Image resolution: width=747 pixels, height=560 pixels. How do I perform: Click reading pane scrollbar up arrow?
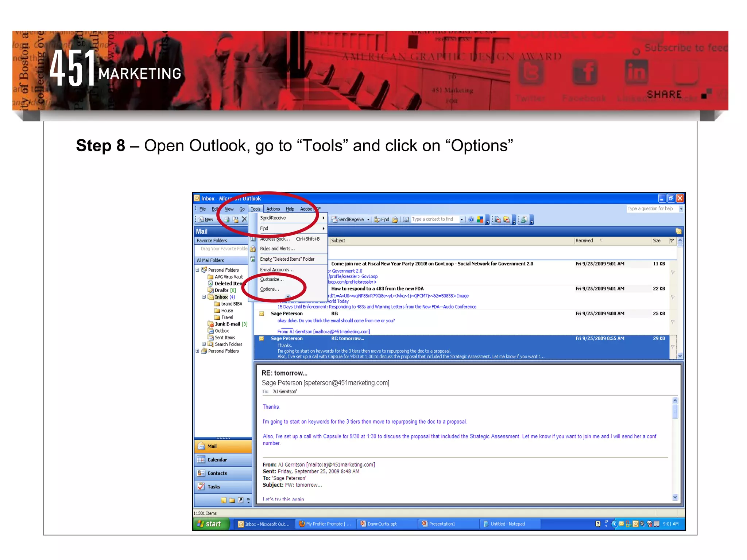tap(675, 400)
